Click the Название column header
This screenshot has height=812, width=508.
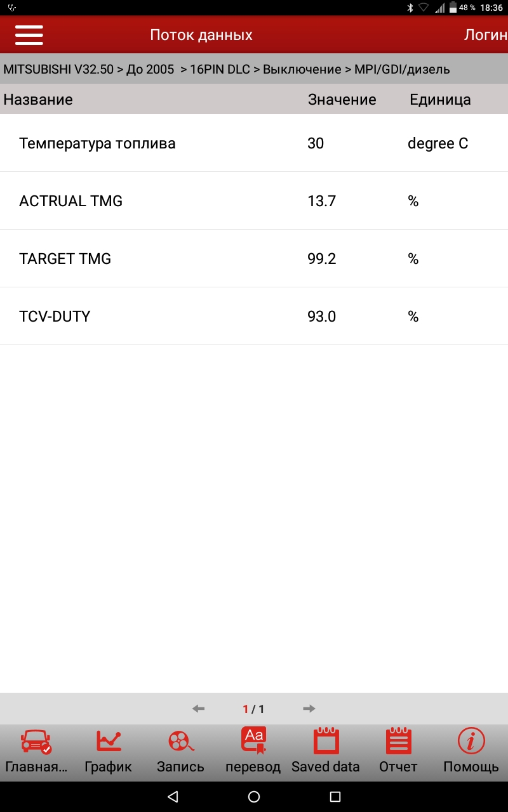[38, 100]
